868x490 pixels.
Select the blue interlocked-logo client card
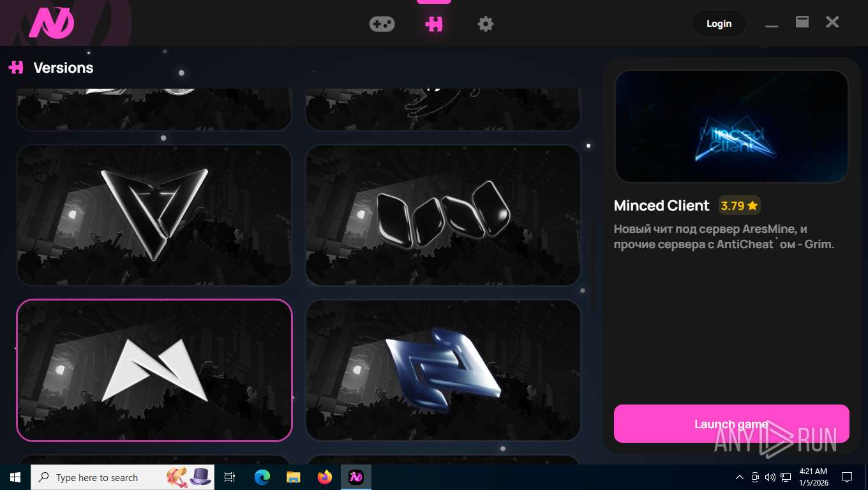[x=444, y=370]
